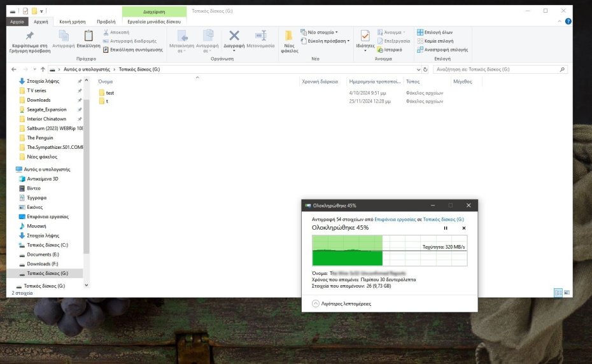
Task: Open the Μετακίνηση σε move-to button
Action: point(181,41)
